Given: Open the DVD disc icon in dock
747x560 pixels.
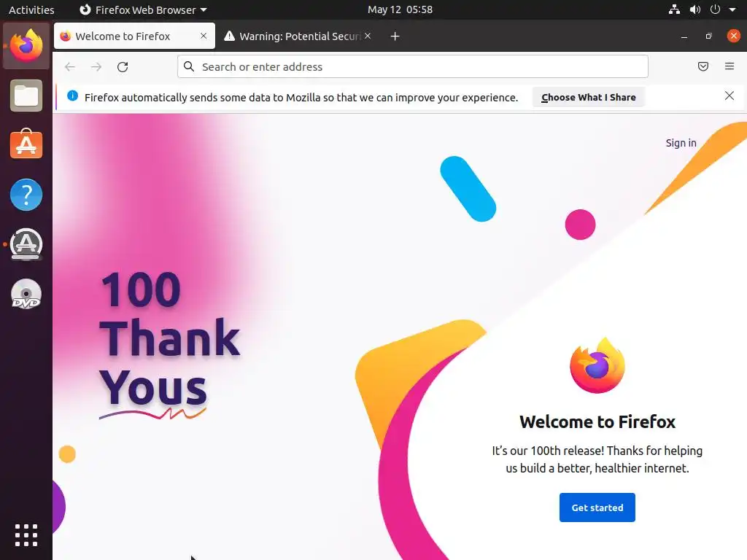Looking at the screenshot, I should pyautogui.click(x=26, y=294).
